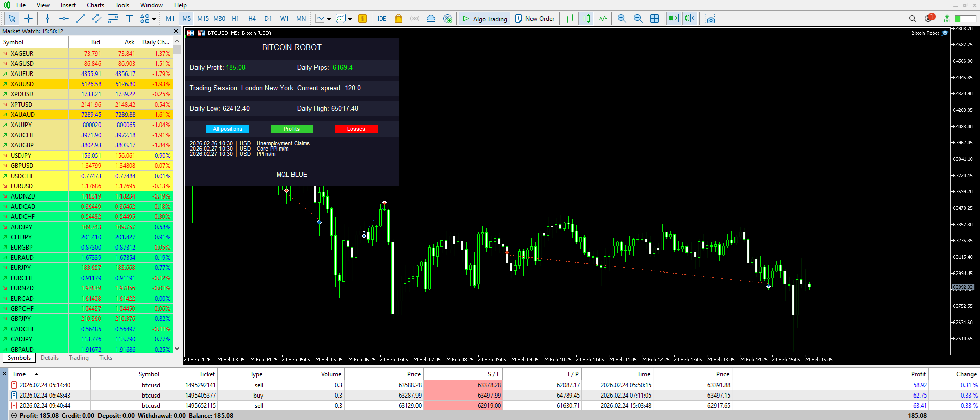Open the account notifications icon with red badge
The width and height of the screenshot is (980, 420).
click(x=929, y=18)
